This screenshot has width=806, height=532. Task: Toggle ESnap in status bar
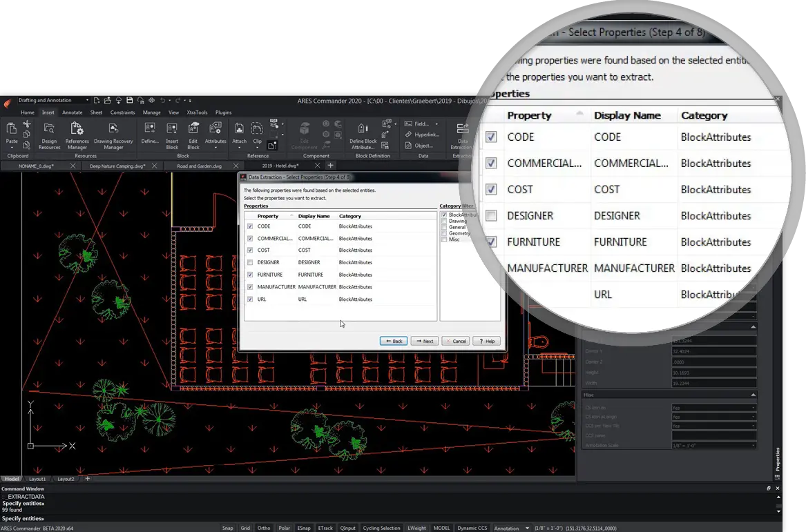click(x=304, y=528)
